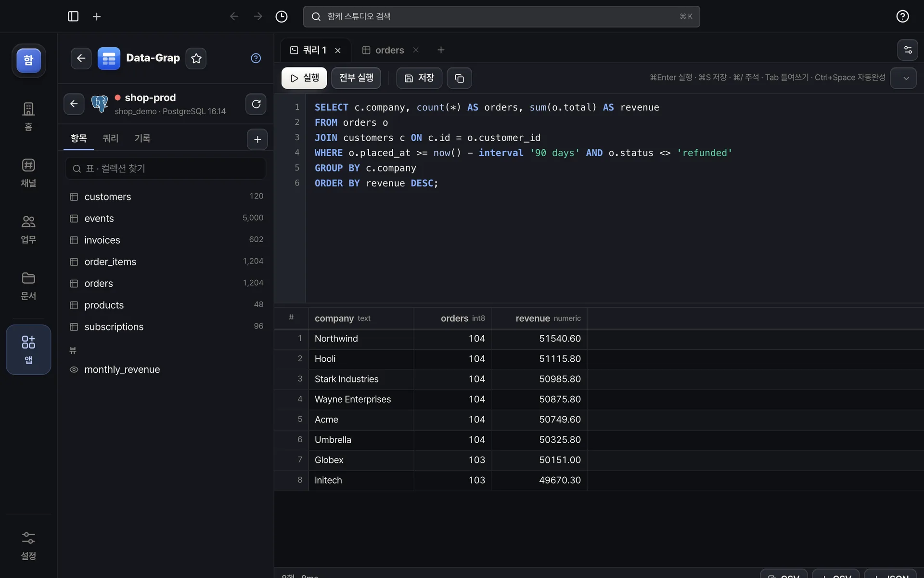
Task: Go back with the top navigation arrow
Action: (234, 16)
